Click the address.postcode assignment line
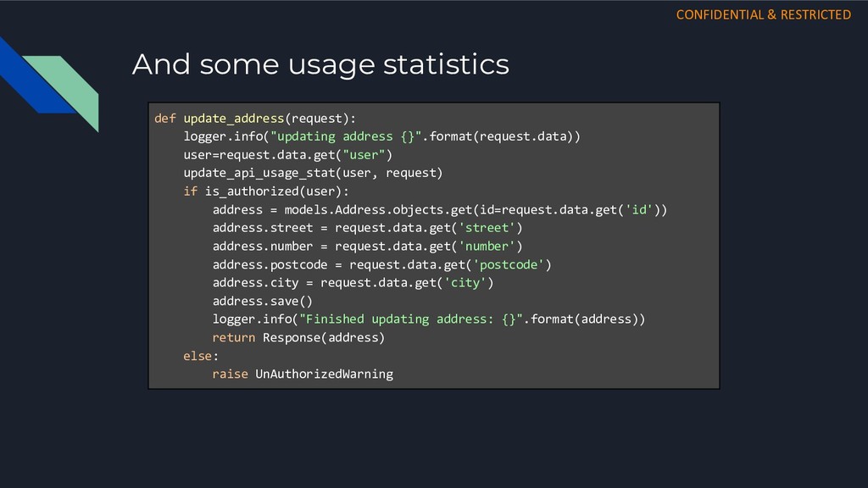The image size is (868, 488). [x=382, y=264]
